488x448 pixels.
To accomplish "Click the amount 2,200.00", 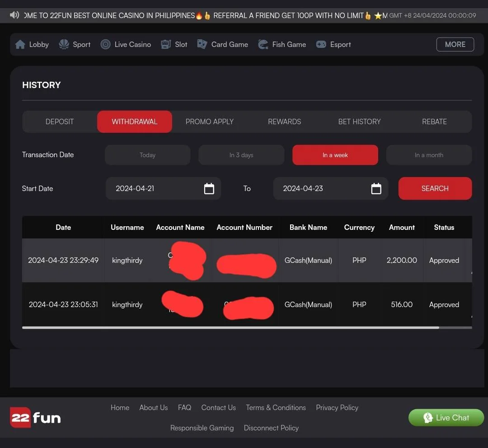I will tap(402, 260).
